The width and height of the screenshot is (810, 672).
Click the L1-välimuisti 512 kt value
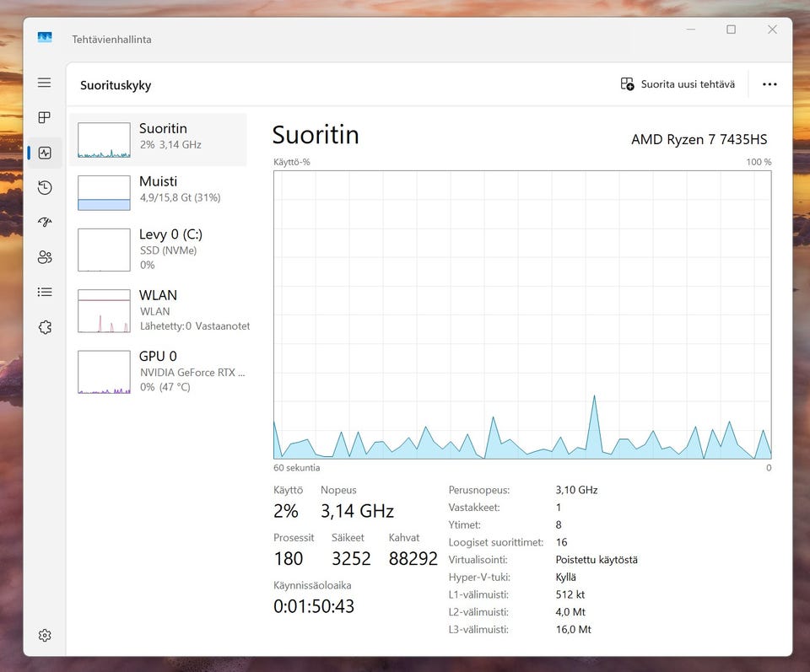coord(570,594)
